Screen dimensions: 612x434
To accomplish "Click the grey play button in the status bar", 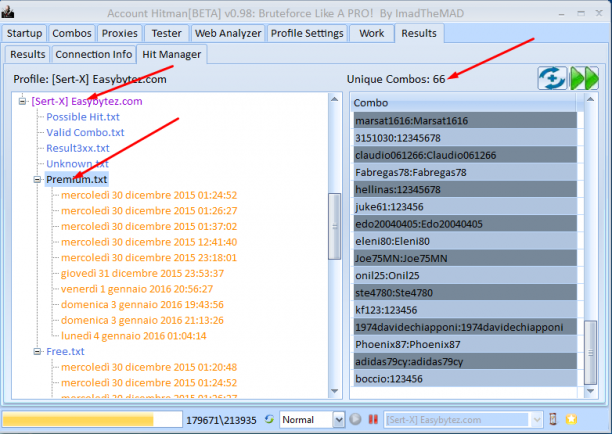I will tap(355, 419).
